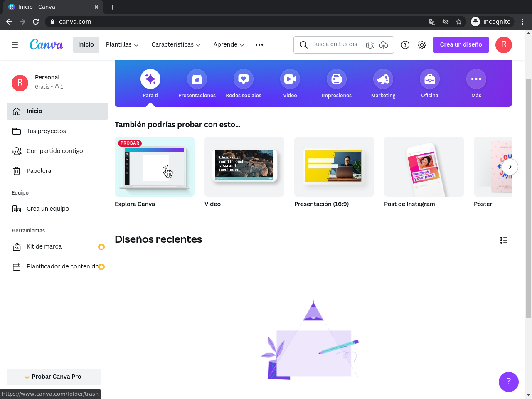Screen dimensions: 532x399
Task: Open the Post de Instagram label link
Action: pyautogui.click(x=409, y=204)
